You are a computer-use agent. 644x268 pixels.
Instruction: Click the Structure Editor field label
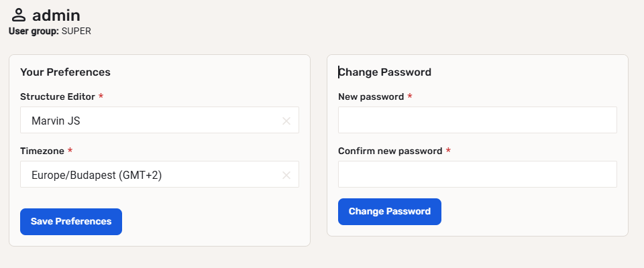58,96
